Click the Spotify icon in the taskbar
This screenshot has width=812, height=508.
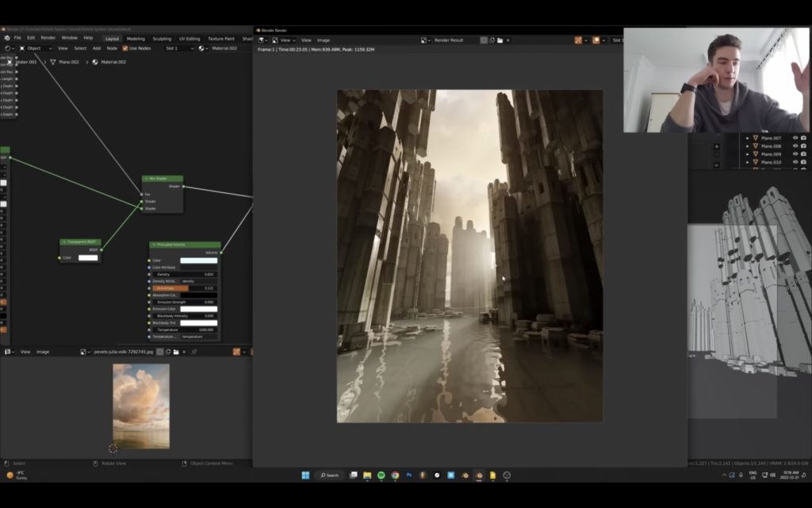coord(381,475)
